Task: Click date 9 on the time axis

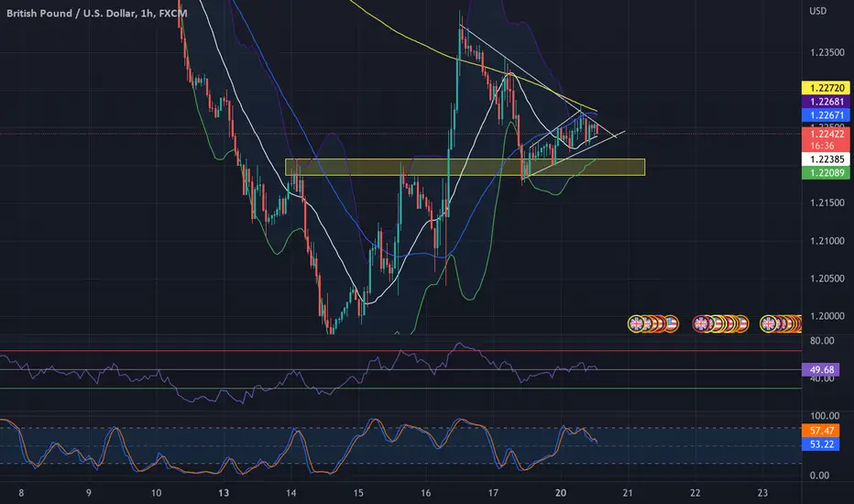Action: pos(88,493)
